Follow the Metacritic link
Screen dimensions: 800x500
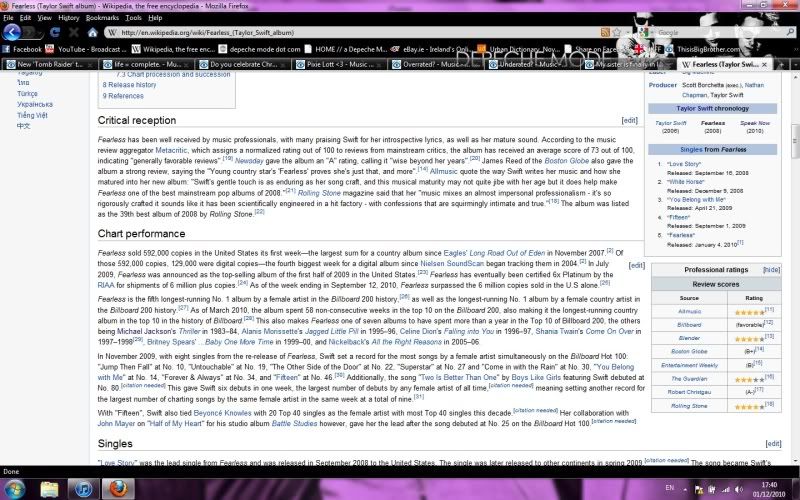tap(171, 150)
